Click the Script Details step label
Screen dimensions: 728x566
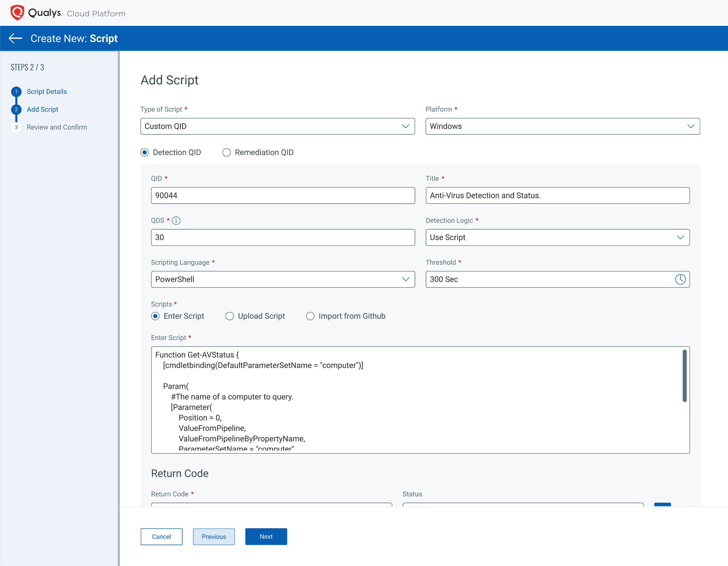[x=47, y=91]
